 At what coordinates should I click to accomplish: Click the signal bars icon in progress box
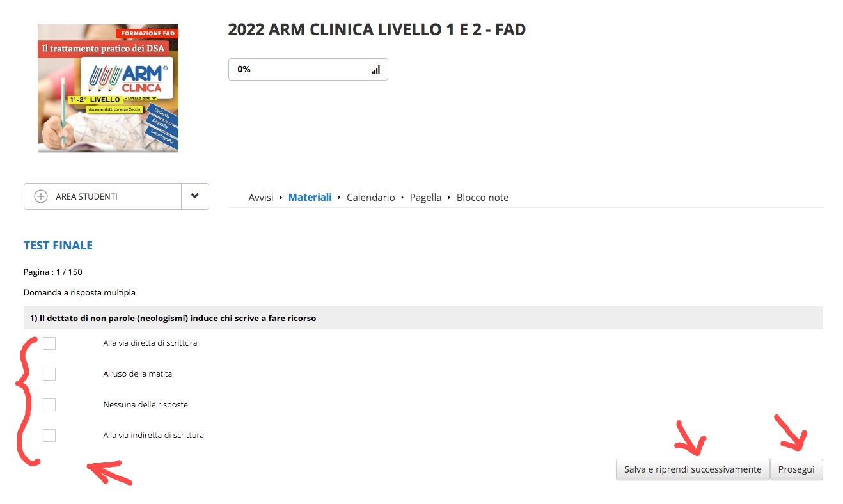pyautogui.click(x=375, y=70)
